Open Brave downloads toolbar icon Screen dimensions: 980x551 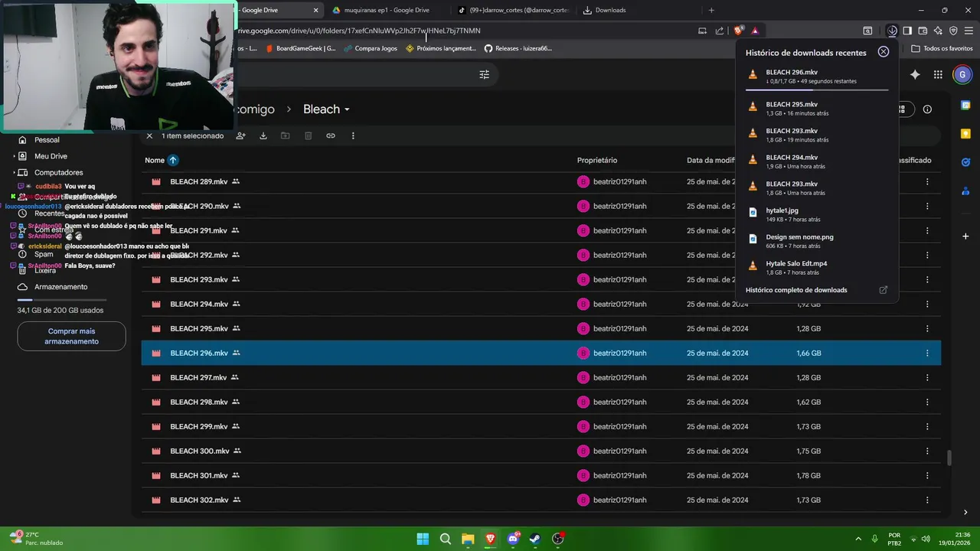(893, 31)
